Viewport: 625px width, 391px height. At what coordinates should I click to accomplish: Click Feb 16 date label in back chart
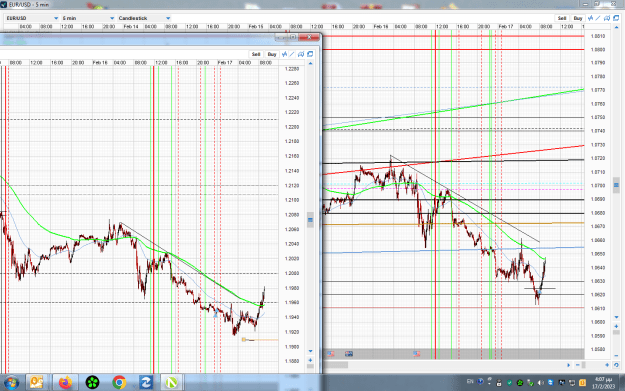click(x=381, y=27)
